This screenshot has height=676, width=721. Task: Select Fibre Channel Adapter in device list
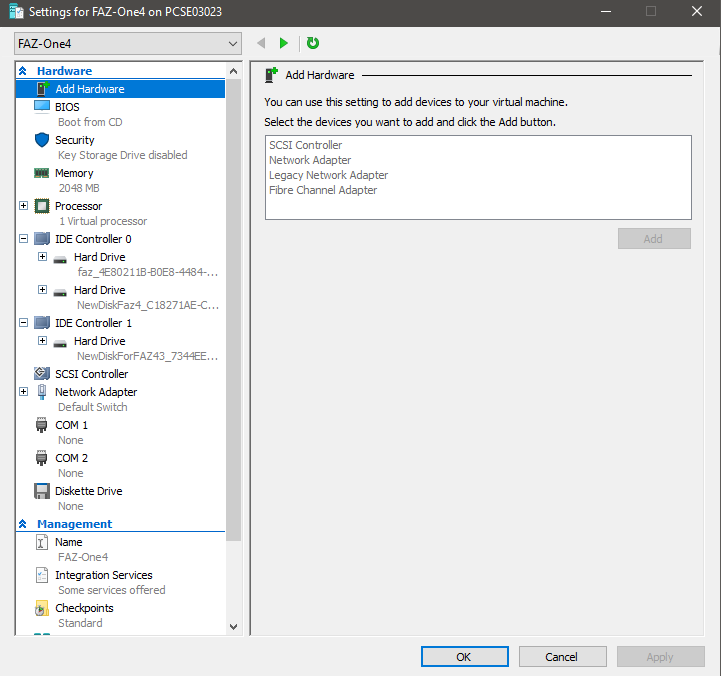[x=322, y=190]
